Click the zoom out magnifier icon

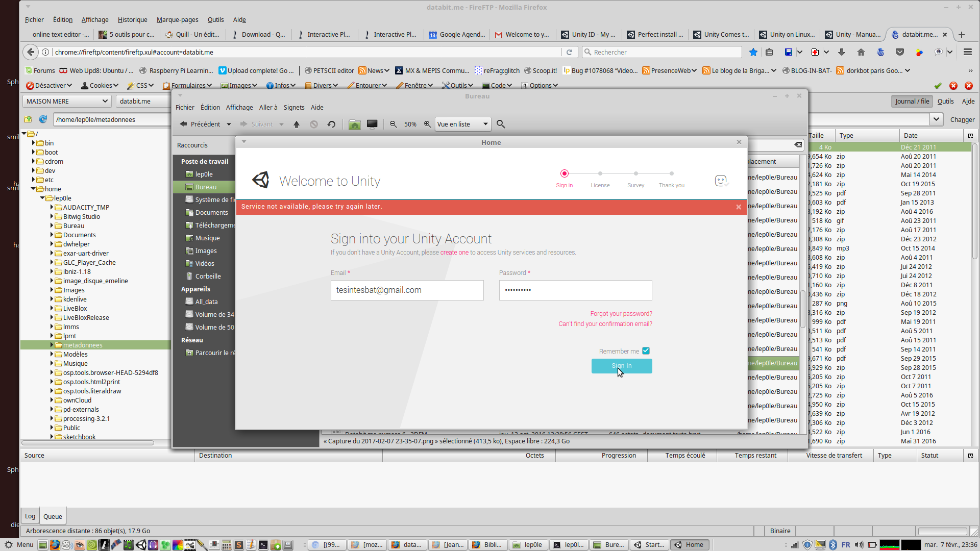click(x=393, y=124)
